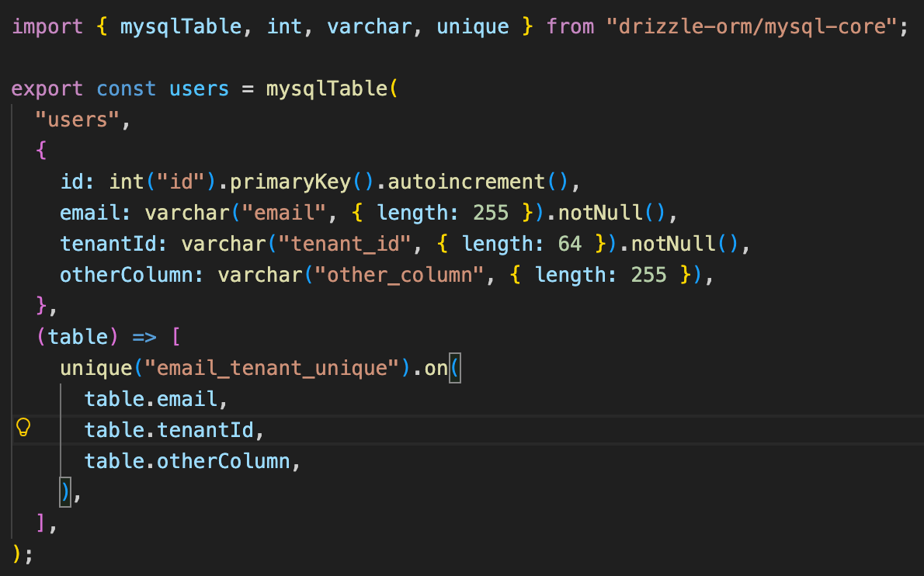
Task: Click autoincrement on the id line
Action: (x=466, y=182)
